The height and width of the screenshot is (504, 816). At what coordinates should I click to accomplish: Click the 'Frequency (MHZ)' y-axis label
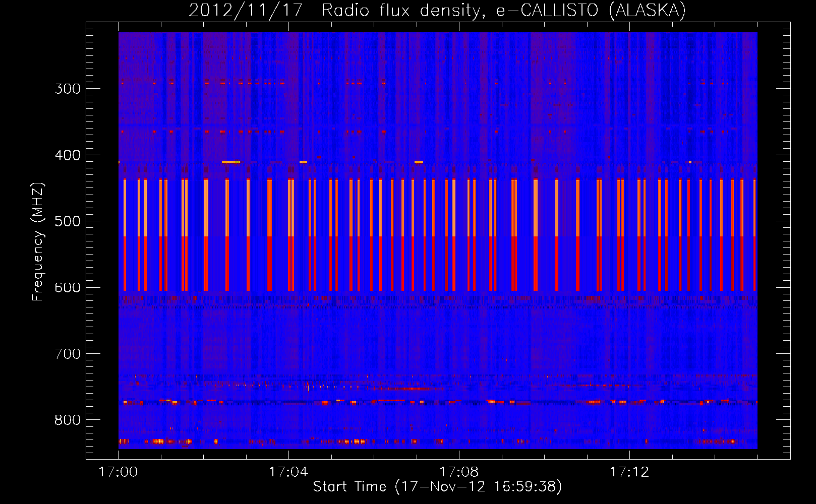point(38,241)
